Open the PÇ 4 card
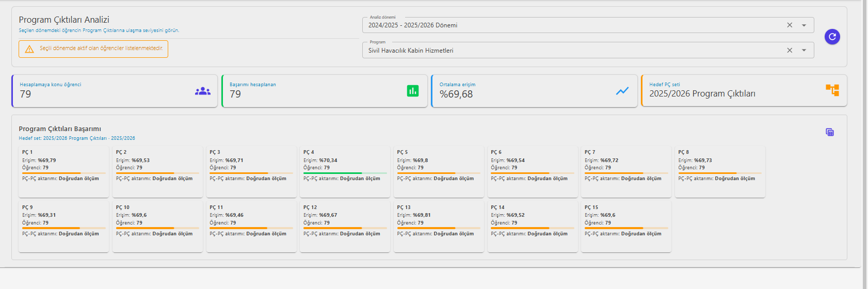This screenshot has width=868, height=289. pyautogui.click(x=345, y=172)
